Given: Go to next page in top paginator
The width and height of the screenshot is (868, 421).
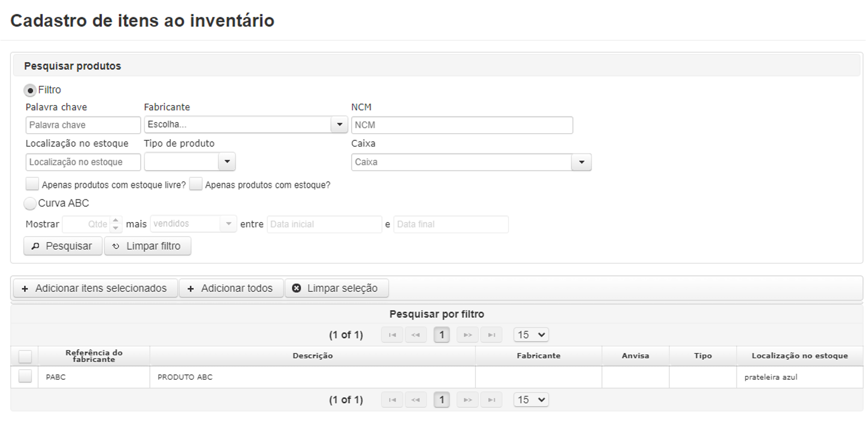Looking at the screenshot, I should 467,335.
